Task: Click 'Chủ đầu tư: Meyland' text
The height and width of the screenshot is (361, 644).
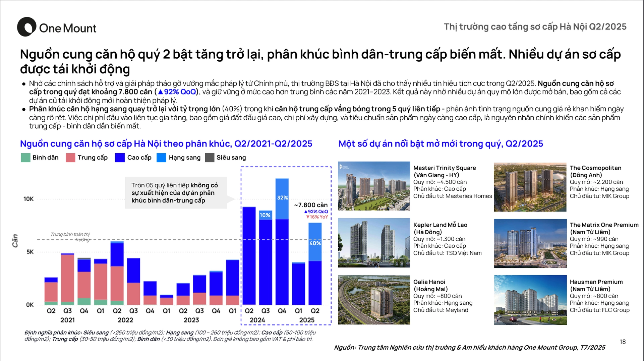Action: pyautogui.click(x=441, y=310)
